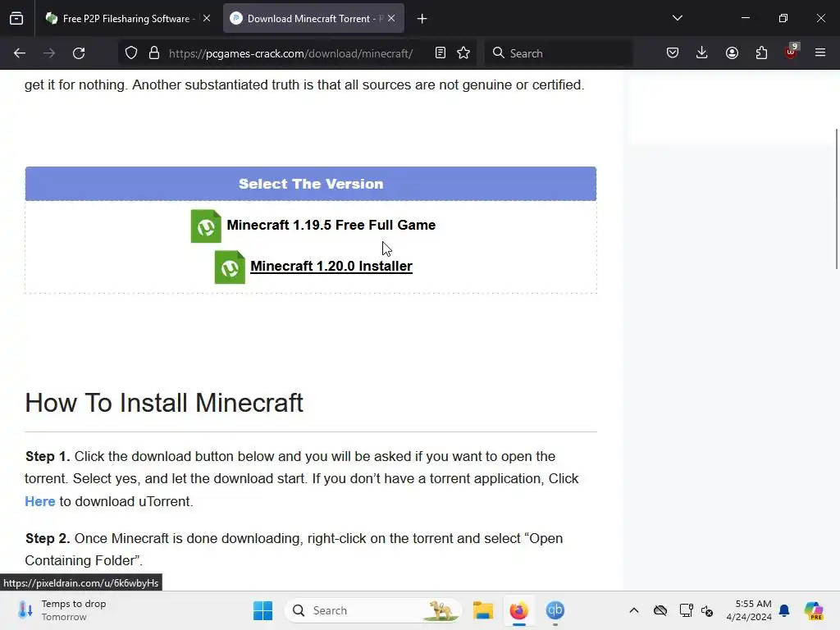Open the Downloads panel

click(702, 53)
